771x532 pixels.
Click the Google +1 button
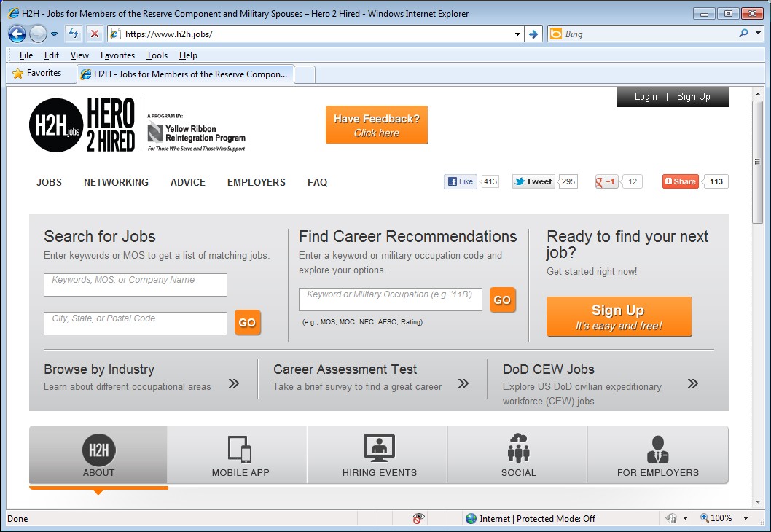coord(606,181)
